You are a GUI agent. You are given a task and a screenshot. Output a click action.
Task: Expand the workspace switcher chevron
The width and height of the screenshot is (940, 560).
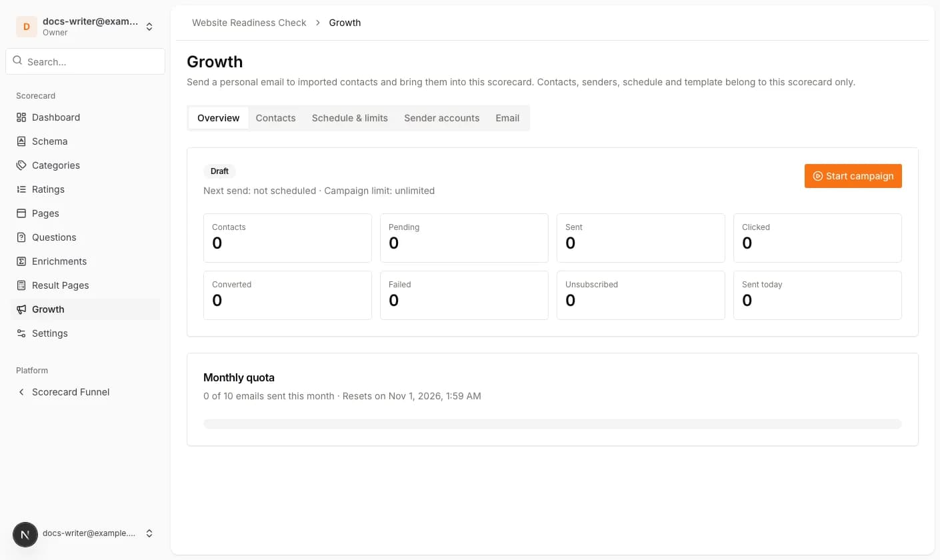(x=149, y=27)
